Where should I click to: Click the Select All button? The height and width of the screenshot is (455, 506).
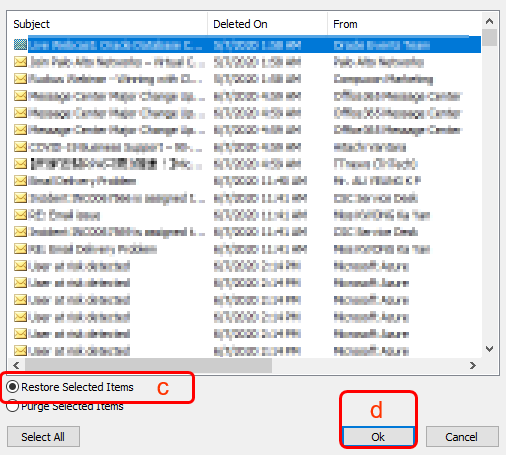pyautogui.click(x=43, y=437)
